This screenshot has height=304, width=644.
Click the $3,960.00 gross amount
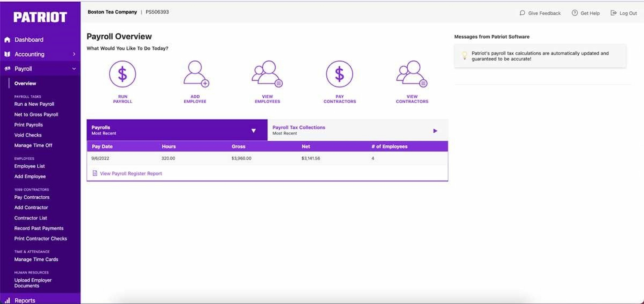coord(241,158)
